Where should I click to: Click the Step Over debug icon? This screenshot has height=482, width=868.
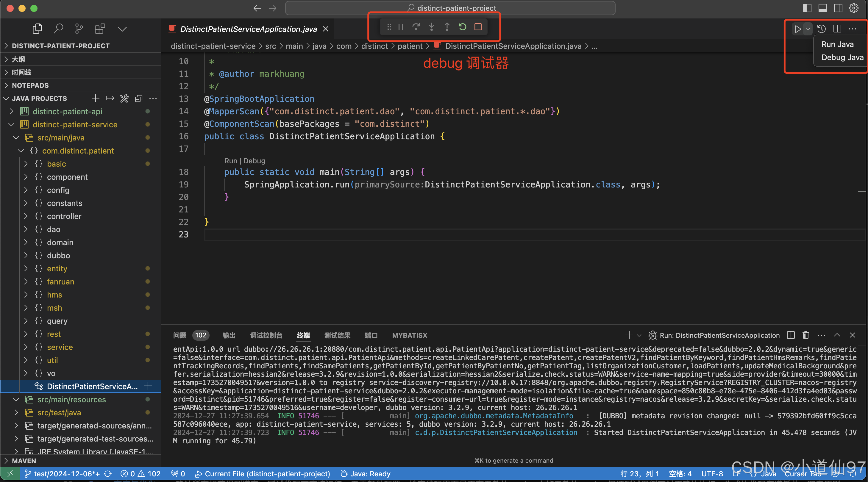pos(416,27)
